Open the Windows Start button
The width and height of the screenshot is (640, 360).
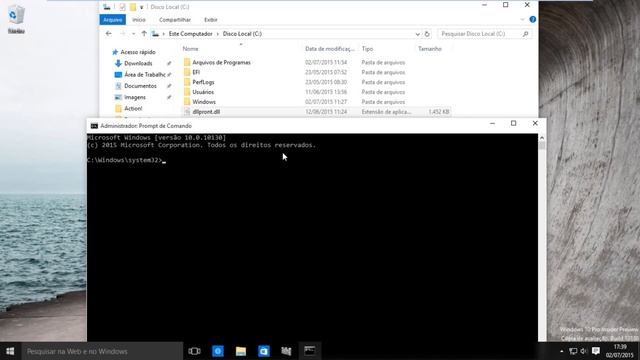click(10, 351)
